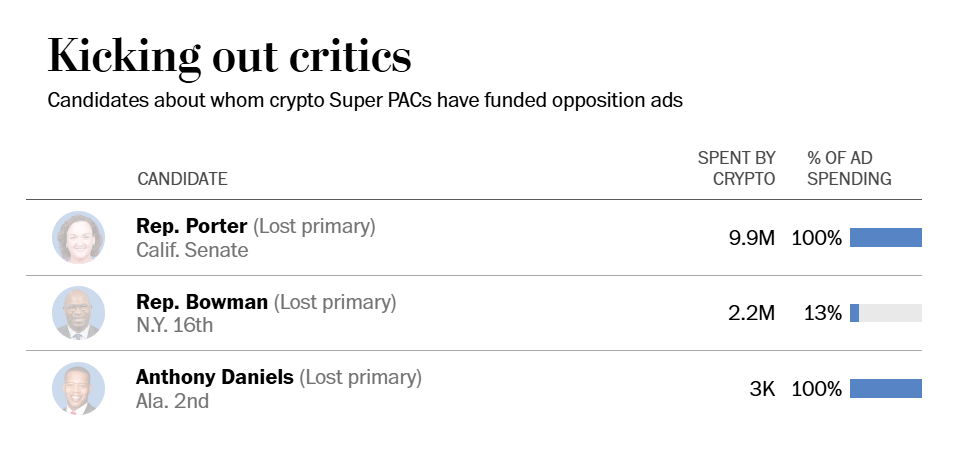
Task: Click Porter's 100% ad spending bar
Action: pos(885,238)
